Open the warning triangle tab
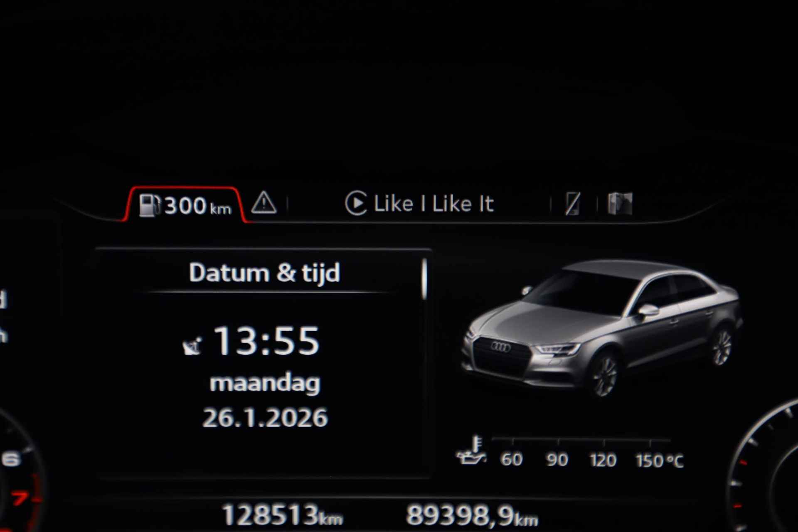Viewport: 798px width, 532px height. coord(264,202)
